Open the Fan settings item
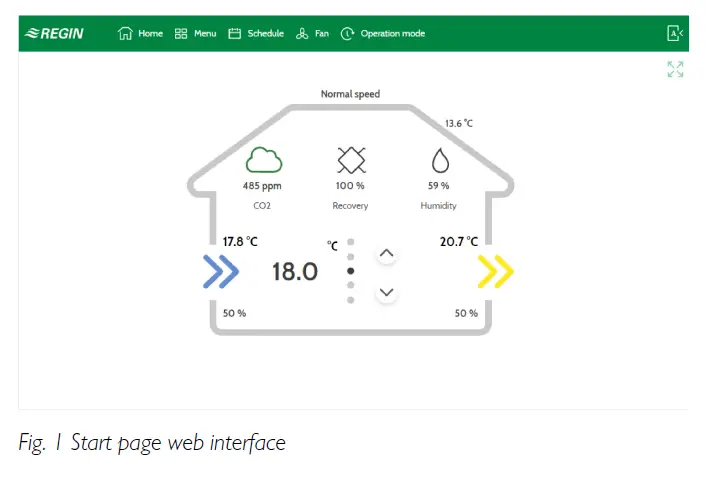 click(x=312, y=33)
